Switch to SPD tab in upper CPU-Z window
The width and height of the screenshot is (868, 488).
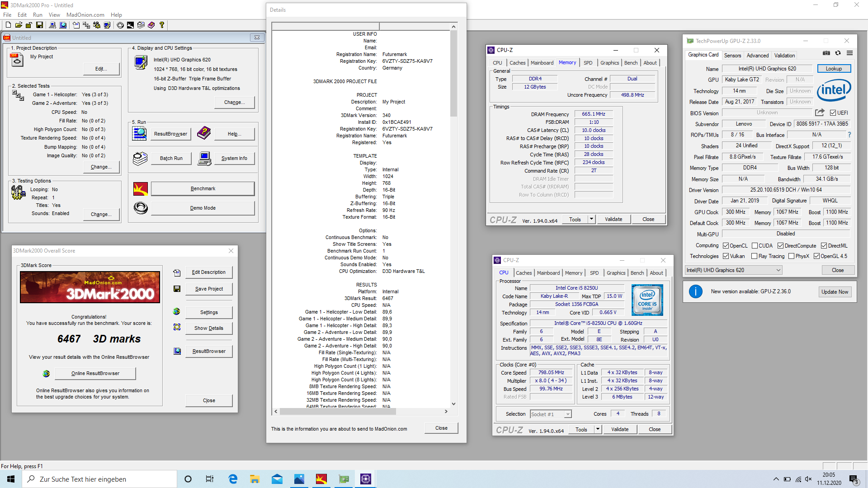[x=588, y=63]
